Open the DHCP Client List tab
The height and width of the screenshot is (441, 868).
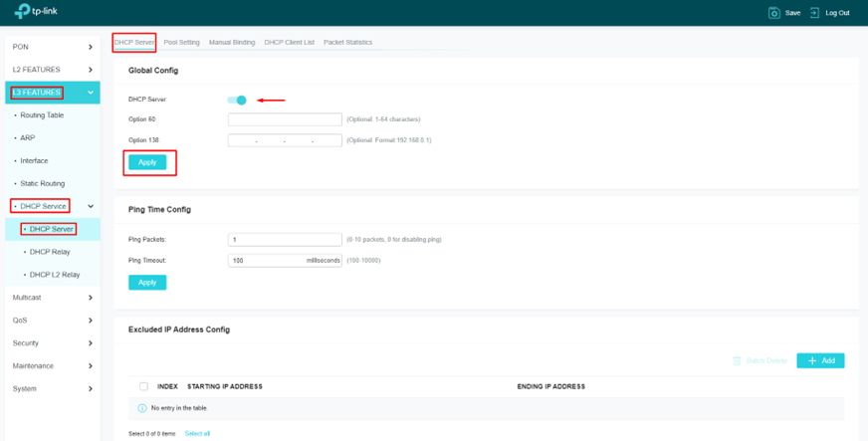(x=289, y=43)
